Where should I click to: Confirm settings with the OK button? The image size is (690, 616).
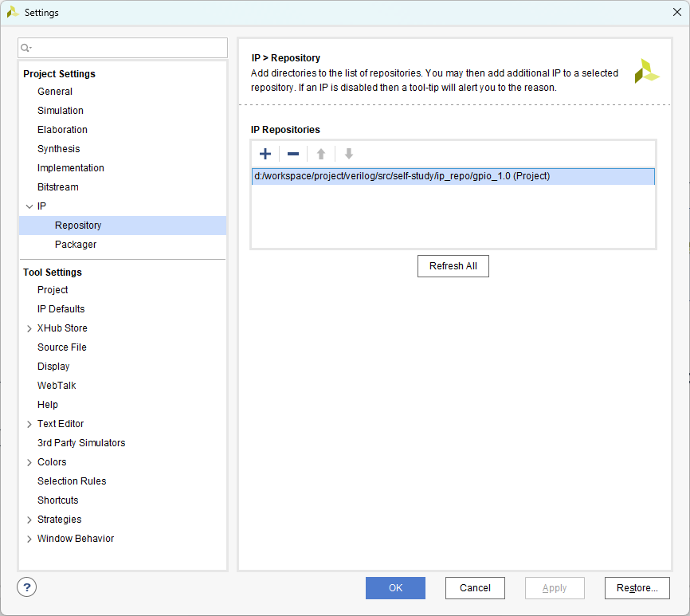[395, 588]
